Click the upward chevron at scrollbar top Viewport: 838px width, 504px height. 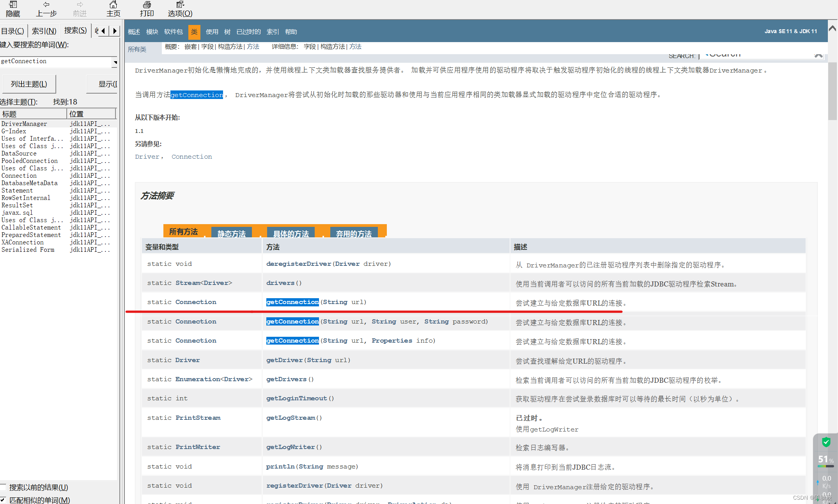(833, 28)
